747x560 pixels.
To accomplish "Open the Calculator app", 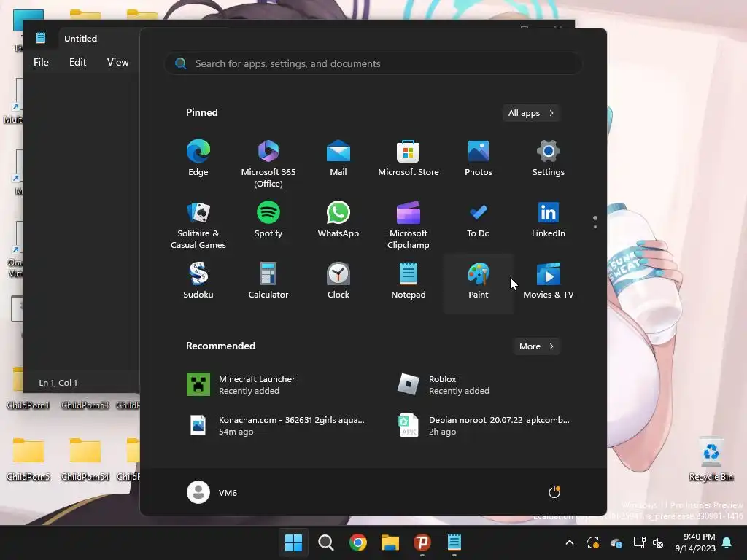I will tap(268, 281).
